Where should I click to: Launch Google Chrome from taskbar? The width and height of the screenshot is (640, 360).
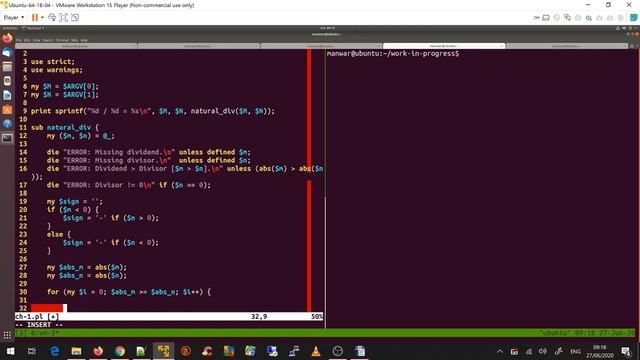tap(120, 351)
